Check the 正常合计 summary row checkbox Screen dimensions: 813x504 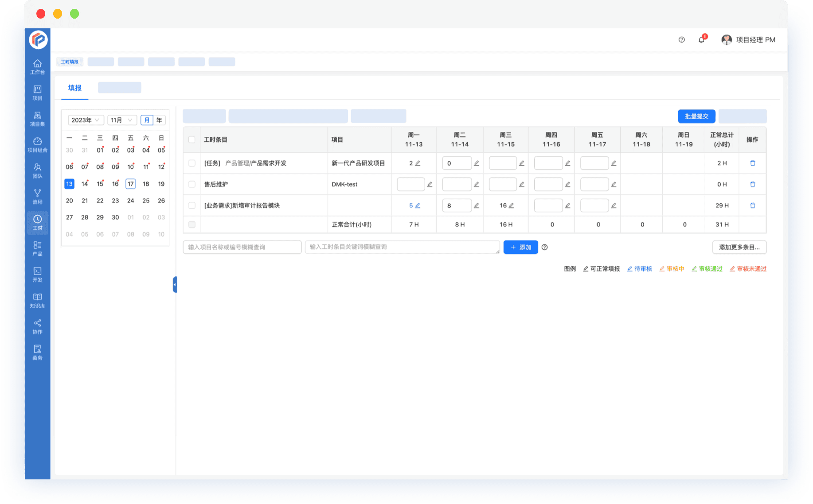point(192,225)
